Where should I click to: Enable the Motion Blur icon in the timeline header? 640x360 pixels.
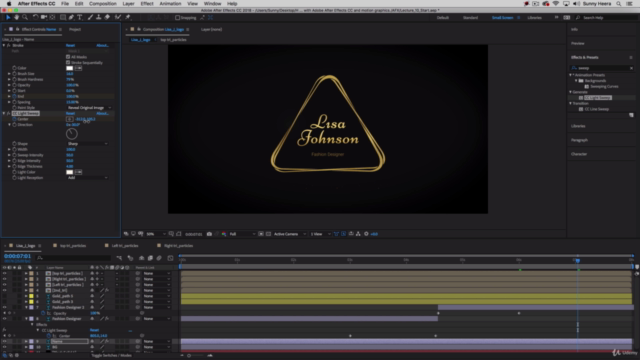[x=159, y=258]
